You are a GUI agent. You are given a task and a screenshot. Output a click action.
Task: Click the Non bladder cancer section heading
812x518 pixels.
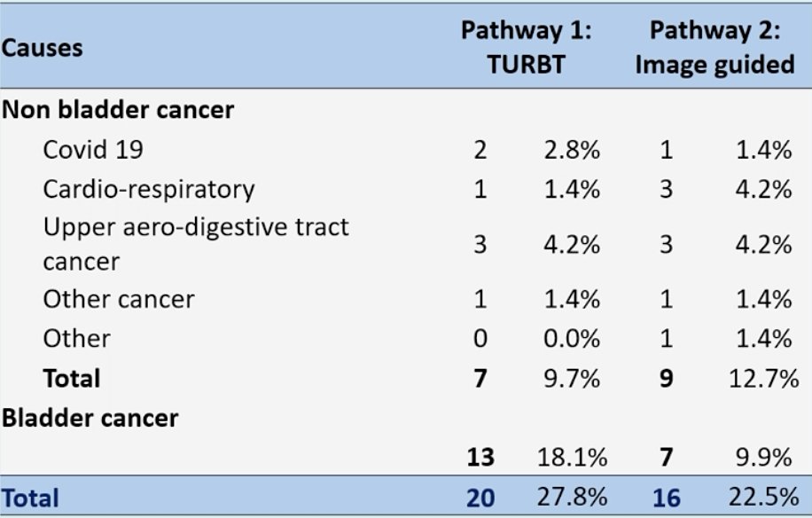coord(118,110)
